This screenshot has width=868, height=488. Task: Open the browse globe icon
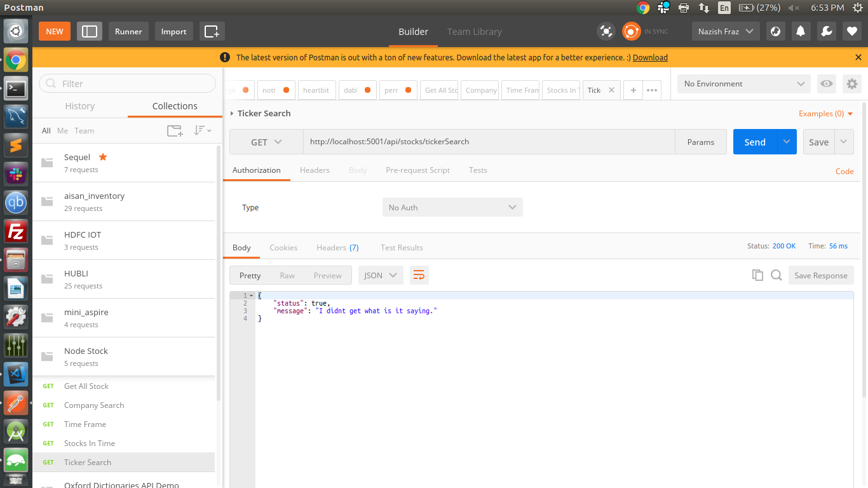pos(775,31)
